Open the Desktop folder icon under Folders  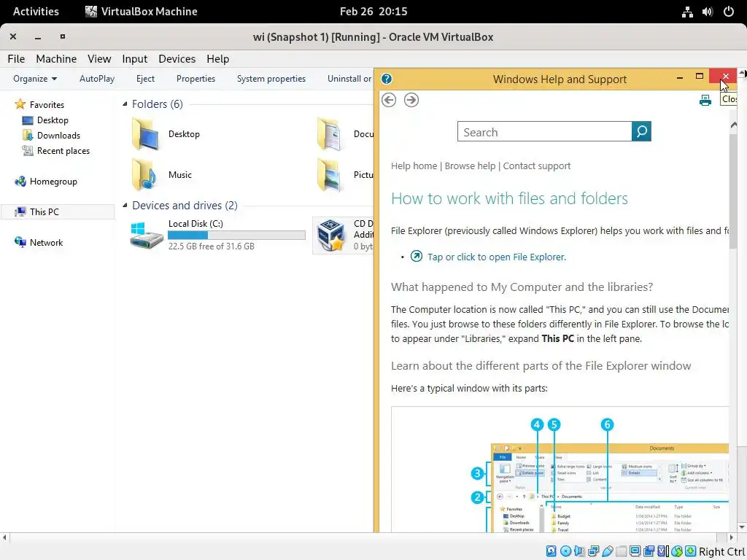(x=145, y=134)
